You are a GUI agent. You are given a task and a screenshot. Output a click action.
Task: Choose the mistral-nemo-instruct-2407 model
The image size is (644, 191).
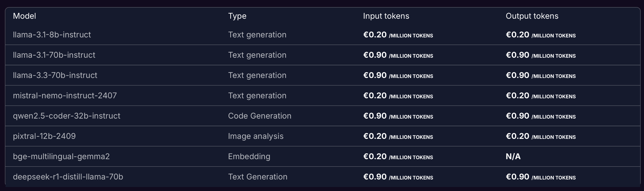[65, 95]
